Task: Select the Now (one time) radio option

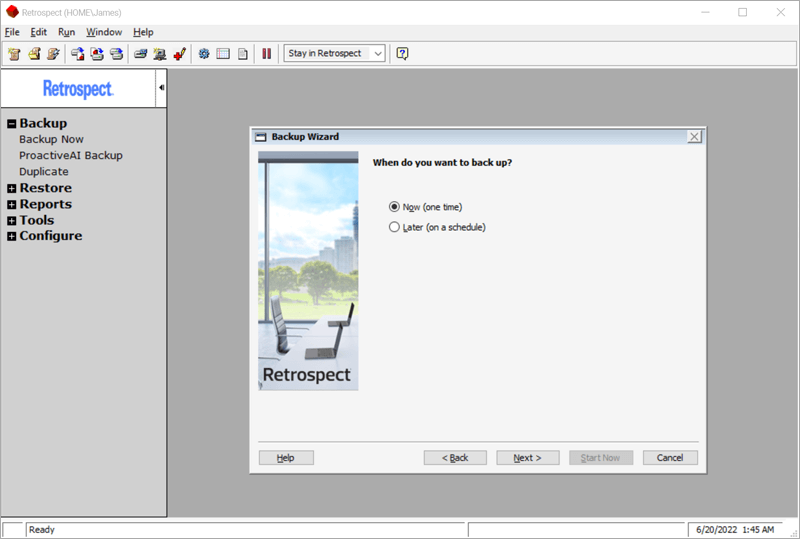Action: coord(394,207)
